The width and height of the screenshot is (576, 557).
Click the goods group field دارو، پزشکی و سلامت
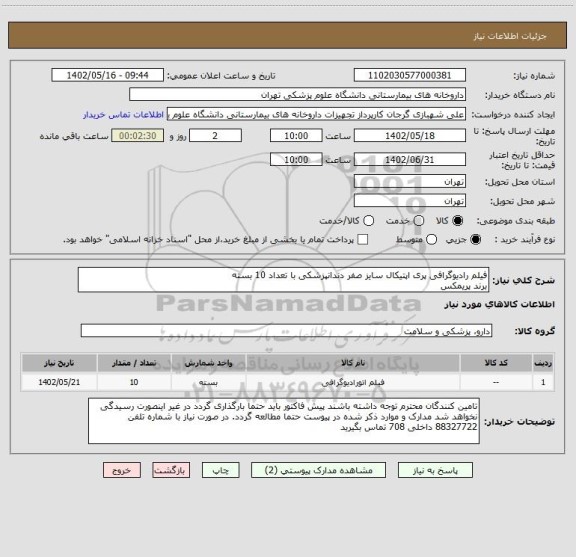coord(287,331)
